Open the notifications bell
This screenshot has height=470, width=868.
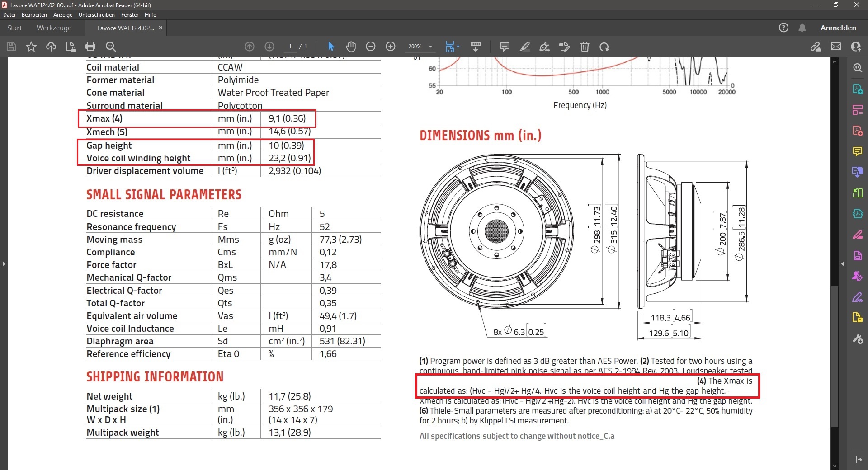[802, 28]
